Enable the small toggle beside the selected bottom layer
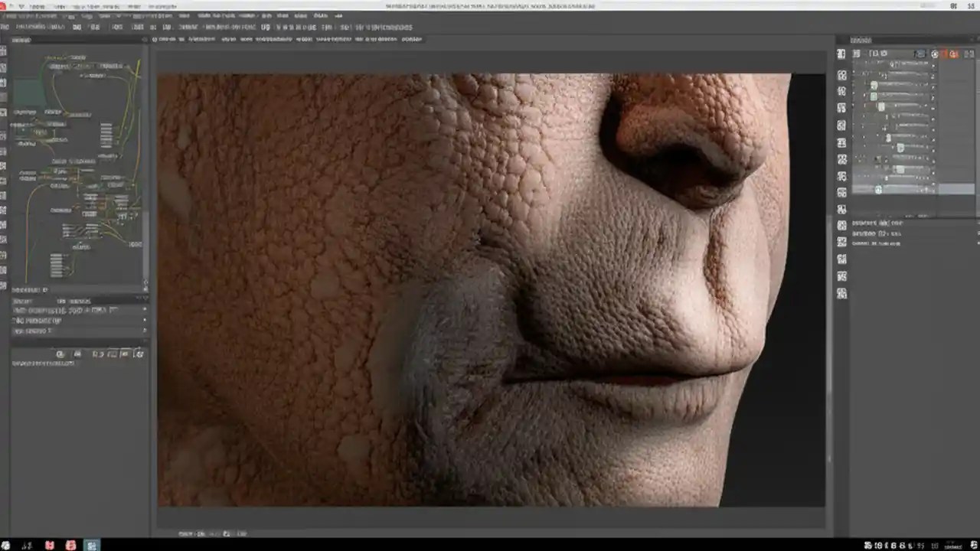This screenshot has width=980, height=551. tap(878, 190)
